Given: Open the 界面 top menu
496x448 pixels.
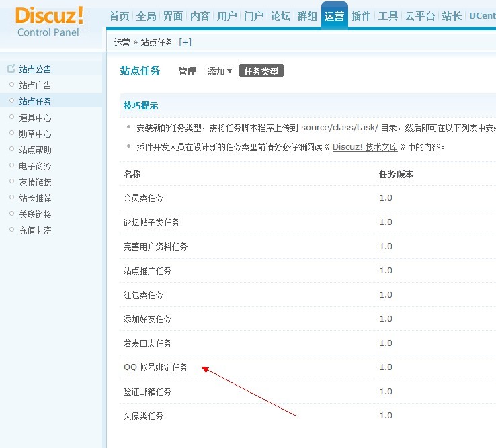Looking at the screenshot, I should [173, 16].
